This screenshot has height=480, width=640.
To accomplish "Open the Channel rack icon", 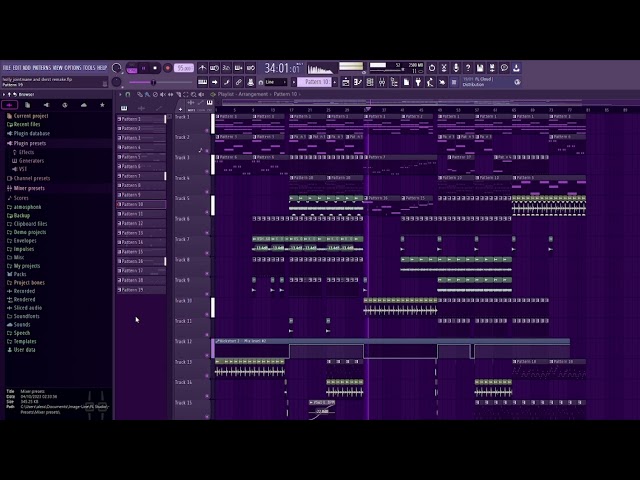I will 370,82.
